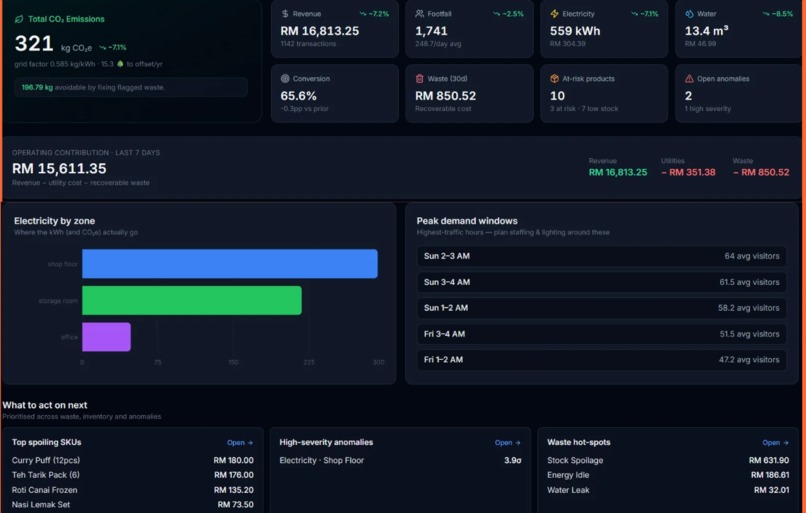The width and height of the screenshot is (806, 513).
Task: Select the Sun 1–2 AM peak demand row
Action: point(601,308)
